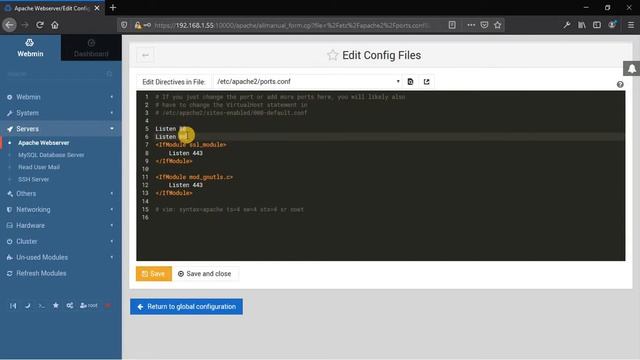Open Favorites star in sidebar footer

(56, 306)
